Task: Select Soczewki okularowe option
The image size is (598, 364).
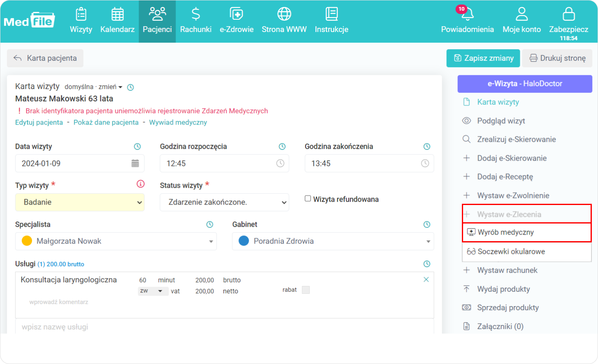Action: click(527, 251)
